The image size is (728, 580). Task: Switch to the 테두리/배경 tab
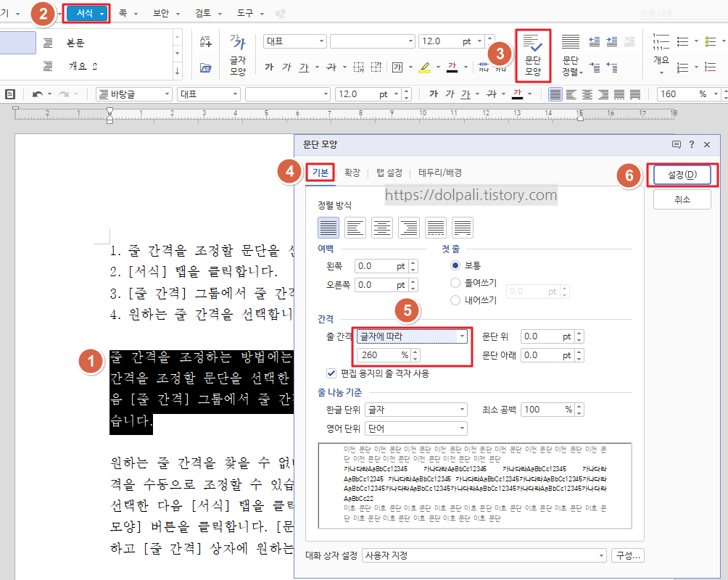[440, 173]
